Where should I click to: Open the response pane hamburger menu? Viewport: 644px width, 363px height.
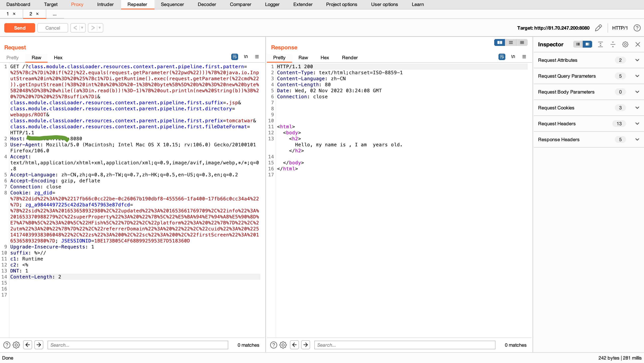pyautogui.click(x=524, y=57)
